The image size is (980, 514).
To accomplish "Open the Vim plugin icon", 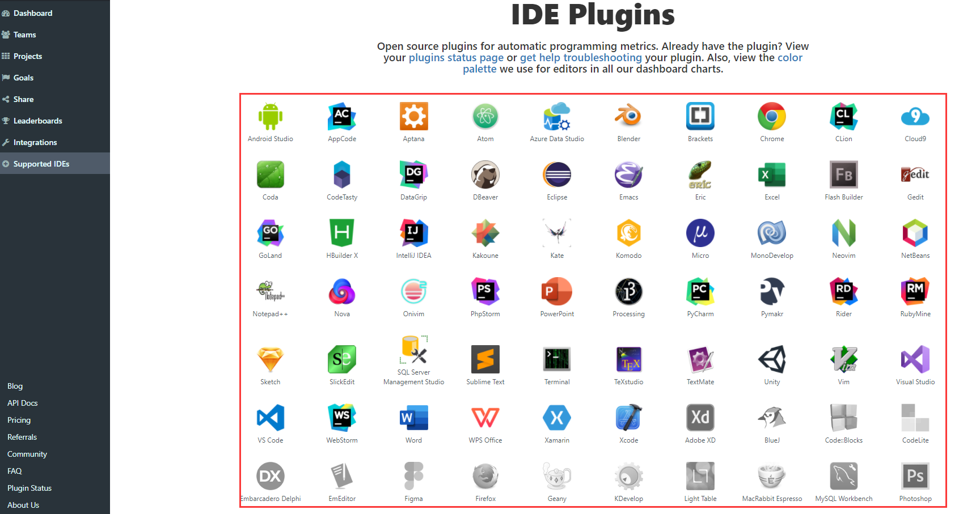I will (x=844, y=359).
